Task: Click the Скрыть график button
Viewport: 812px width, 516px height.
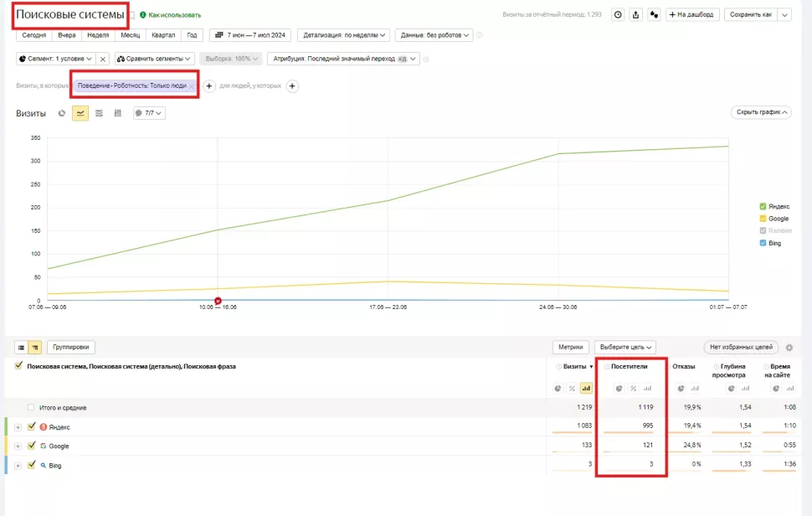Action: tap(761, 112)
